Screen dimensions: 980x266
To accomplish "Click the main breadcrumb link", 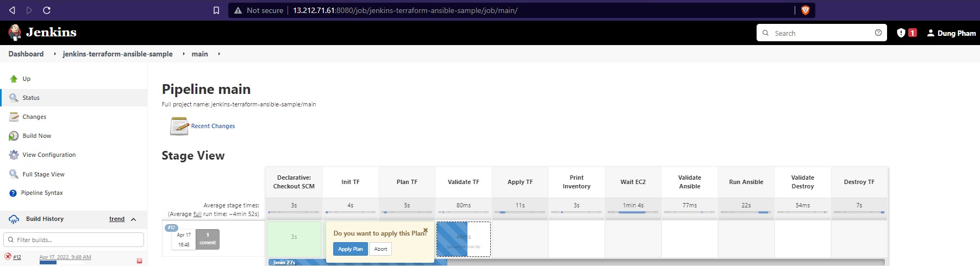I will click(199, 54).
